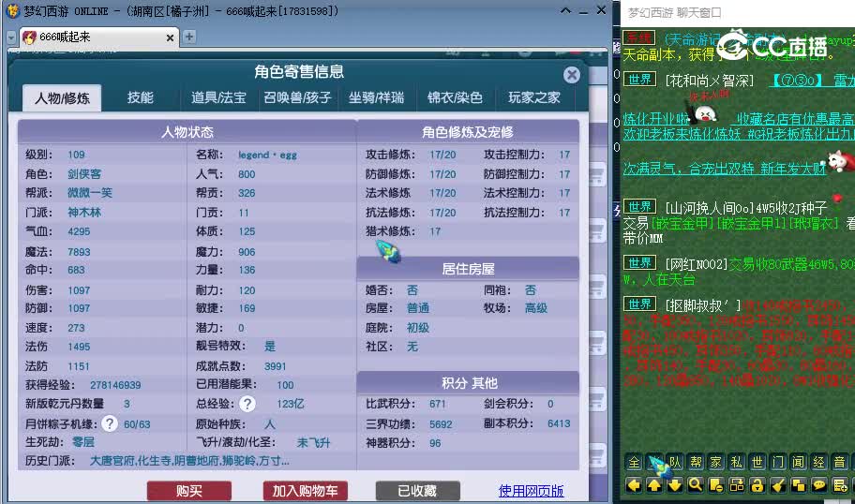Click the 牧场 value 高级
The width and height of the screenshot is (855, 504).
(x=536, y=308)
